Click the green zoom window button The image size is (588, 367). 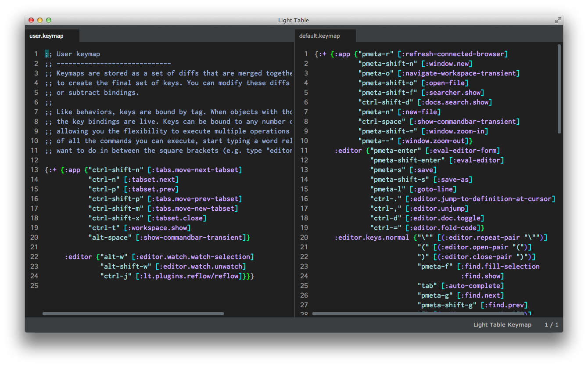tap(49, 20)
